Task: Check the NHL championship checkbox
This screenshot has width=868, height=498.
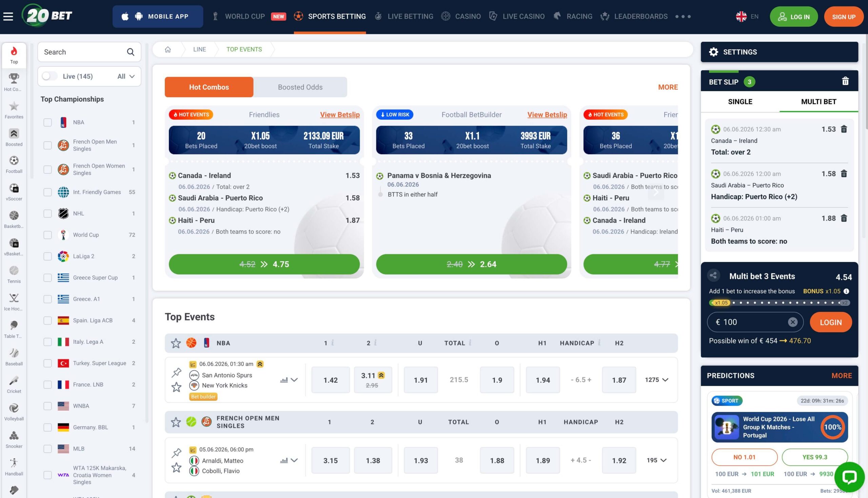Action: [x=47, y=214]
